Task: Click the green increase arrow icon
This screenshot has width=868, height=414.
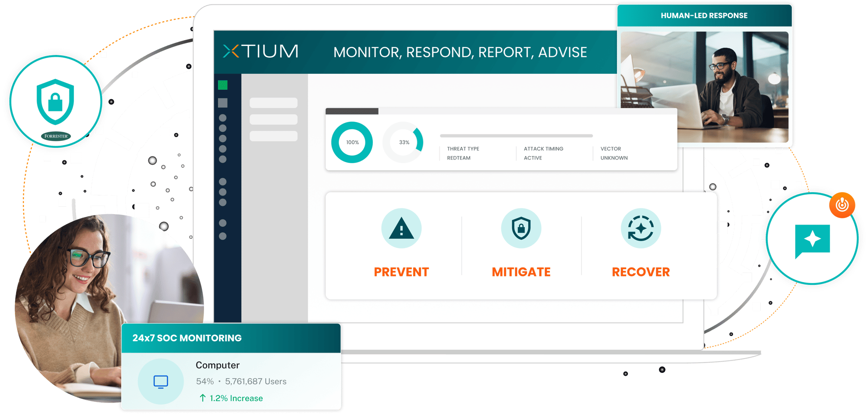Action: [203, 398]
